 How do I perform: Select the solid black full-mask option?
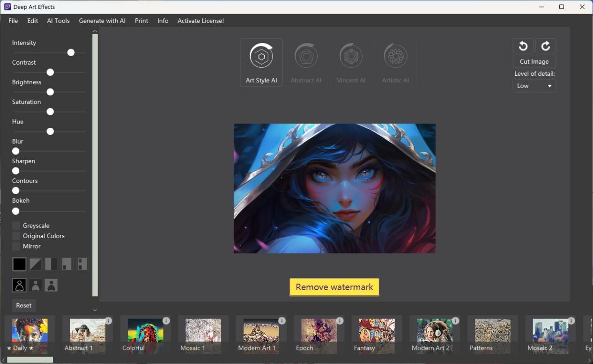click(x=19, y=264)
